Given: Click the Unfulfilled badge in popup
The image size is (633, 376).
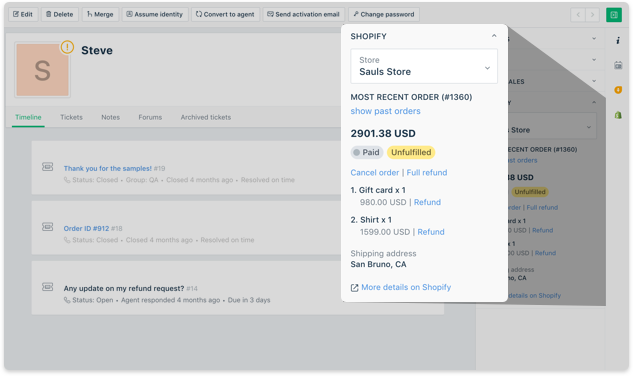Looking at the screenshot, I should click(411, 152).
